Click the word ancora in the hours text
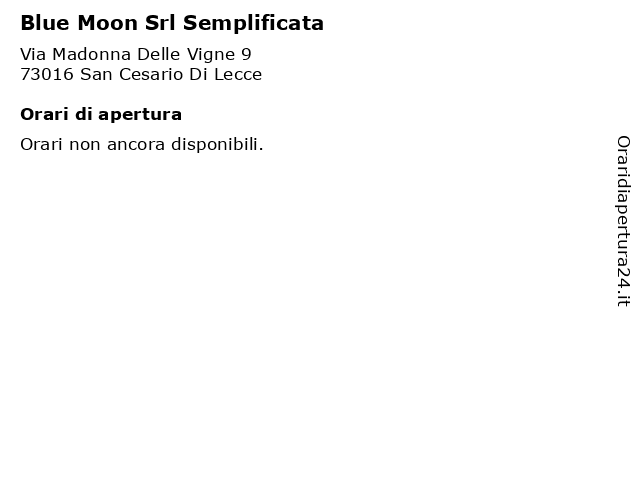Screen dimensions: 640x480 [x=136, y=145]
